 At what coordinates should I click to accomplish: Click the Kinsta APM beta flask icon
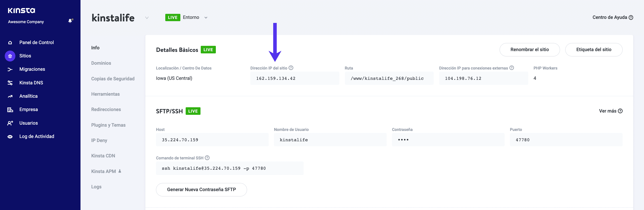(120, 171)
